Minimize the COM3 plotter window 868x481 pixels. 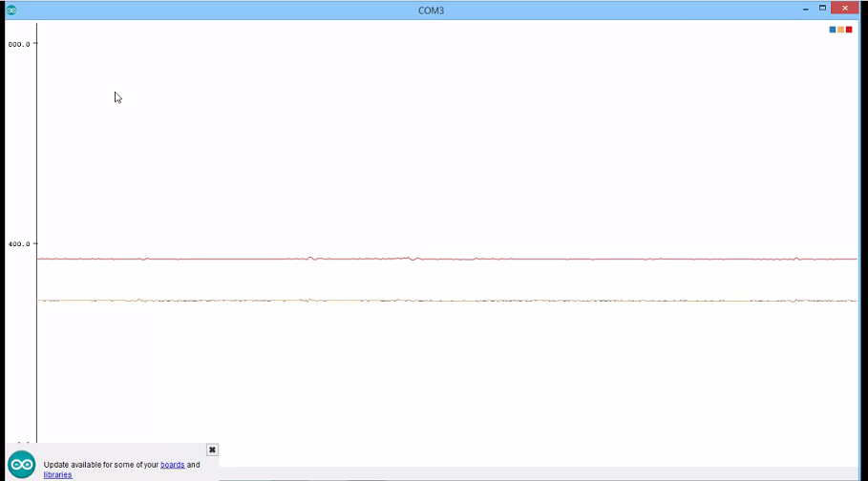[805, 9]
